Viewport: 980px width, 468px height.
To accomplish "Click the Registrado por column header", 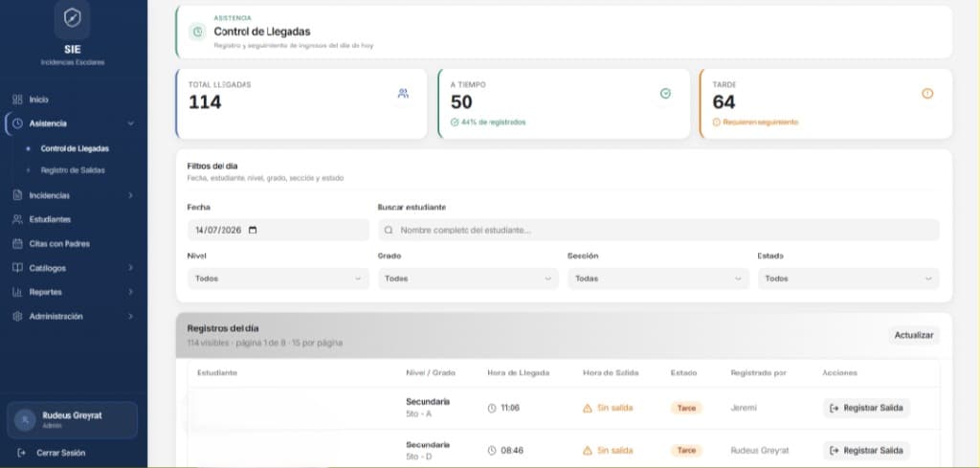I will pyautogui.click(x=758, y=372).
